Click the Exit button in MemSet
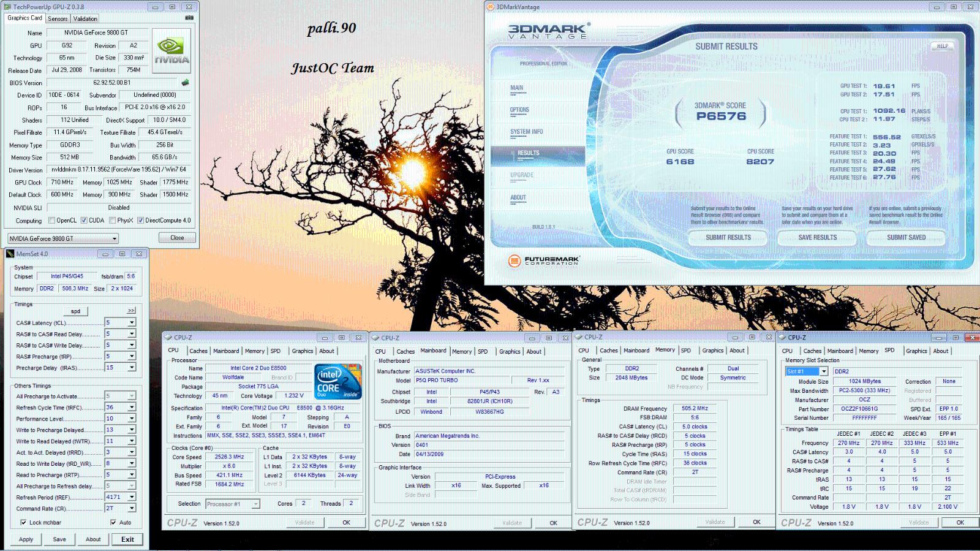 point(127,539)
